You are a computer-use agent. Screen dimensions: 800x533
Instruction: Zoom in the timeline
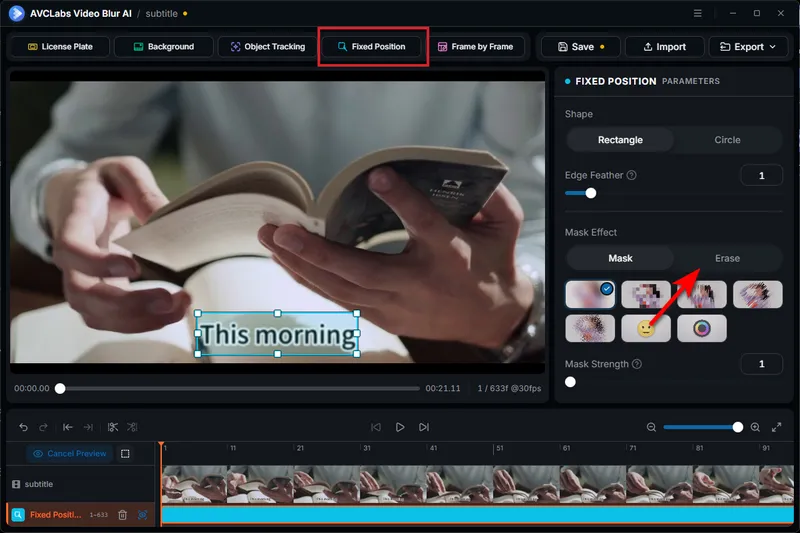click(x=756, y=427)
